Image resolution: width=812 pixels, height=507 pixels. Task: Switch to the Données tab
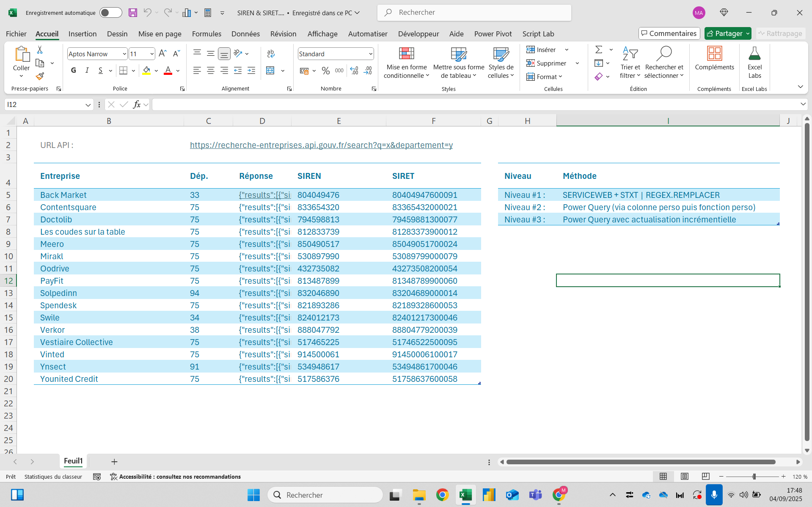pos(245,34)
